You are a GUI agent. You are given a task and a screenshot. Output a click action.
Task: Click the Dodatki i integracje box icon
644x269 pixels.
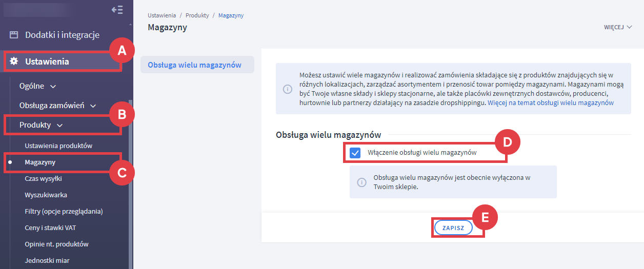[x=14, y=35]
